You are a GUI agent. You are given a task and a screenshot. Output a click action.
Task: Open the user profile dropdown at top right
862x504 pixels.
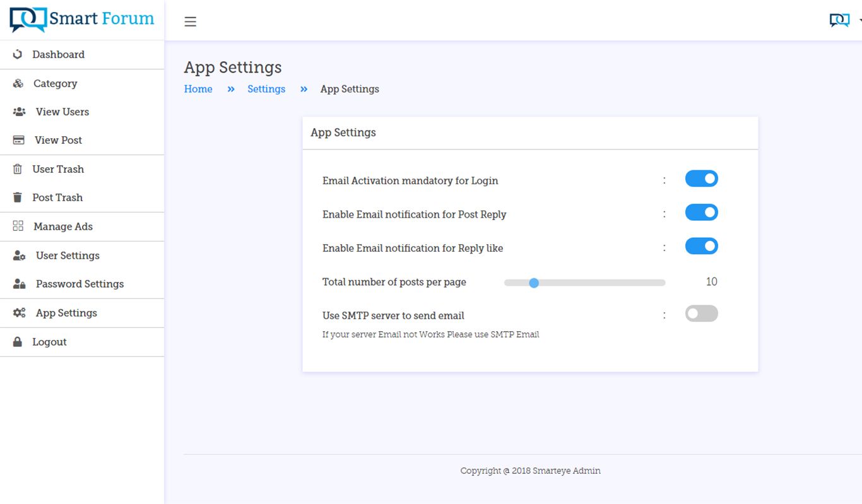843,21
